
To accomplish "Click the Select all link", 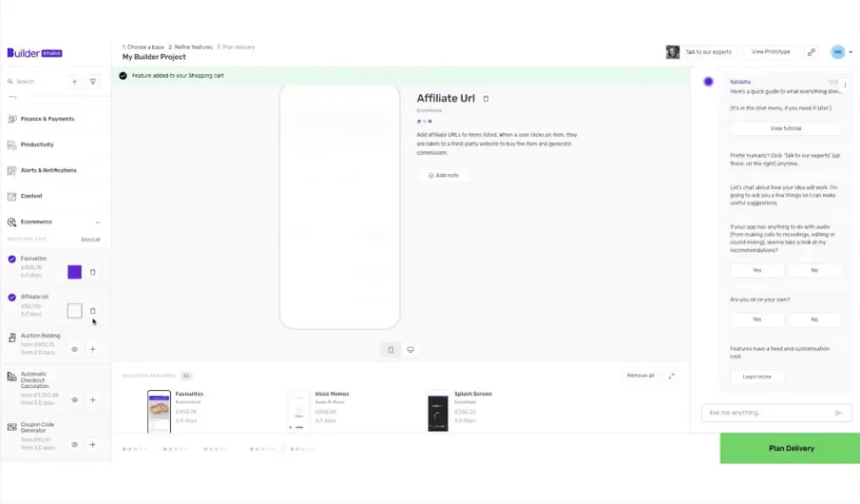I will [90, 240].
